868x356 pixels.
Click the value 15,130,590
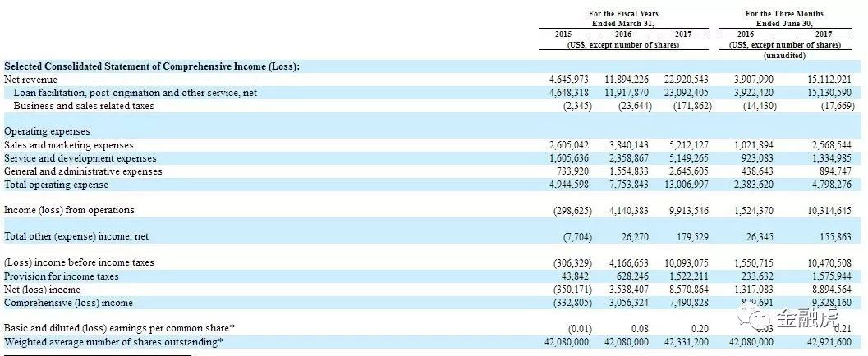[829, 93]
